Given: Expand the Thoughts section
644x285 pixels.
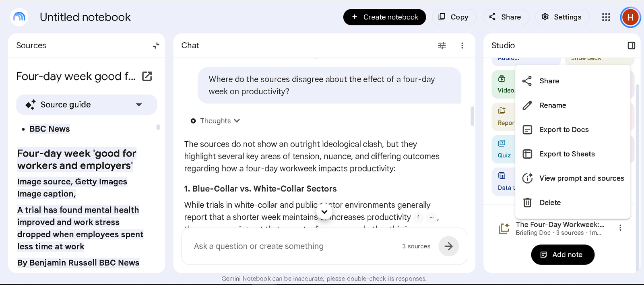Looking at the screenshot, I should 216,121.
